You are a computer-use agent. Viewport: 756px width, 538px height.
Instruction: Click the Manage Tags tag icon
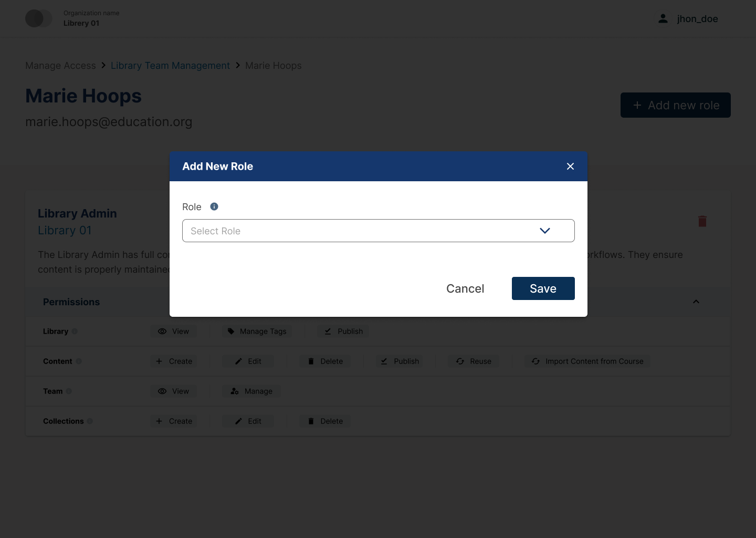[x=231, y=331]
